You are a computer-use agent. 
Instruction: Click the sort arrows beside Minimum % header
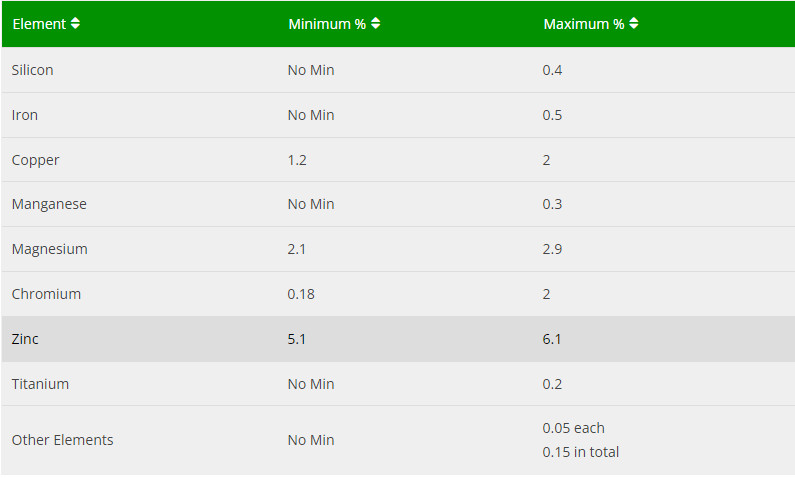tap(375, 24)
